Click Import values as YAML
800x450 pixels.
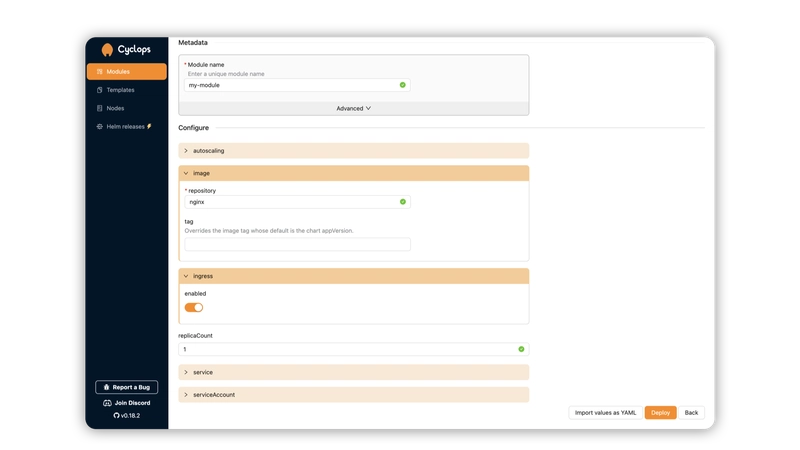click(604, 412)
